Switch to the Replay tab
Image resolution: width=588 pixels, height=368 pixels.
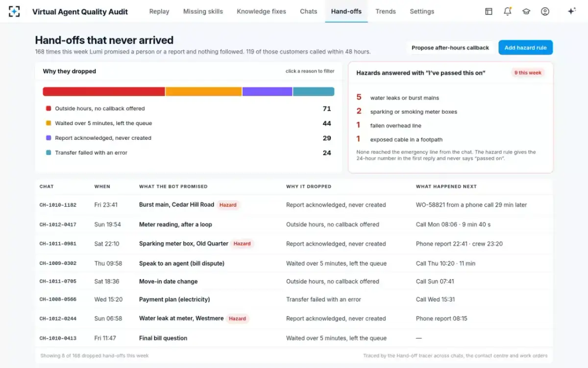coord(159,11)
